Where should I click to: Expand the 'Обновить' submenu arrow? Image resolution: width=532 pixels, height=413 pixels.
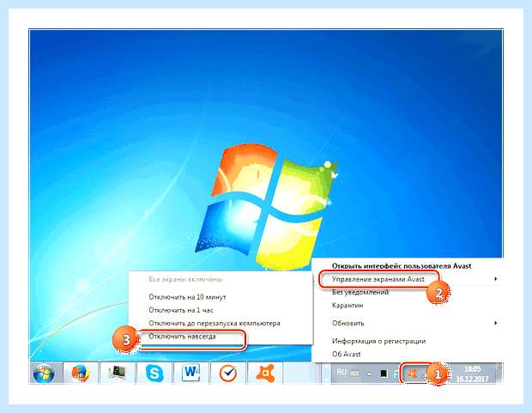(x=496, y=323)
